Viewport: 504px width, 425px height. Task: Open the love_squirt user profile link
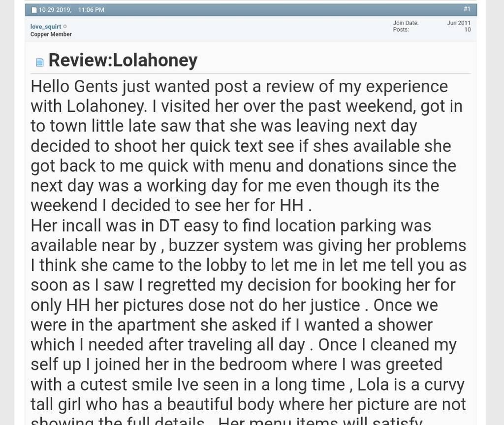[x=46, y=27]
